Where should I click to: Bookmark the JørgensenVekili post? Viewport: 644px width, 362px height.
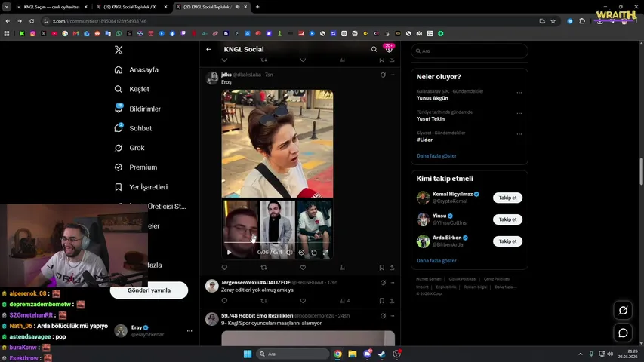tap(381, 301)
